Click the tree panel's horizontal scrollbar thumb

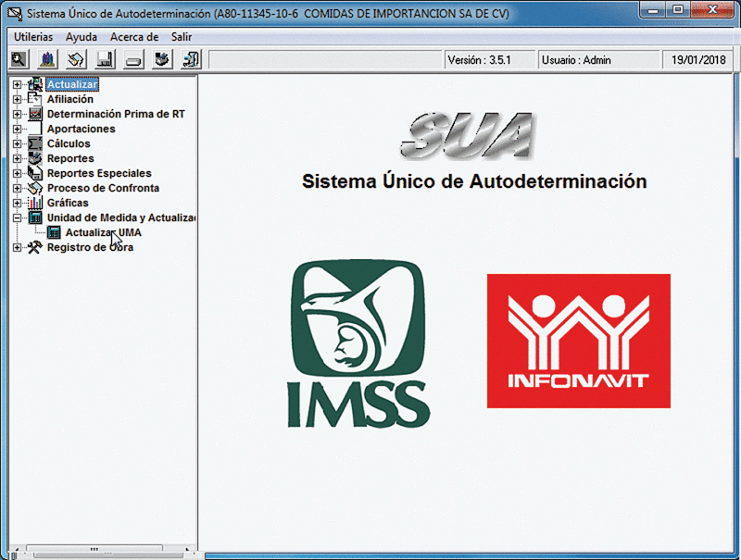click(x=94, y=550)
